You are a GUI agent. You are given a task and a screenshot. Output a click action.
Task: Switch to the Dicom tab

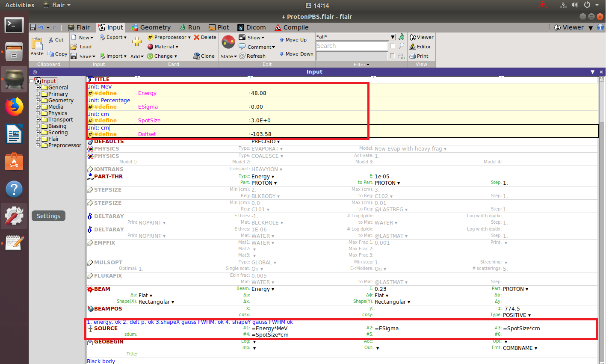tap(252, 27)
